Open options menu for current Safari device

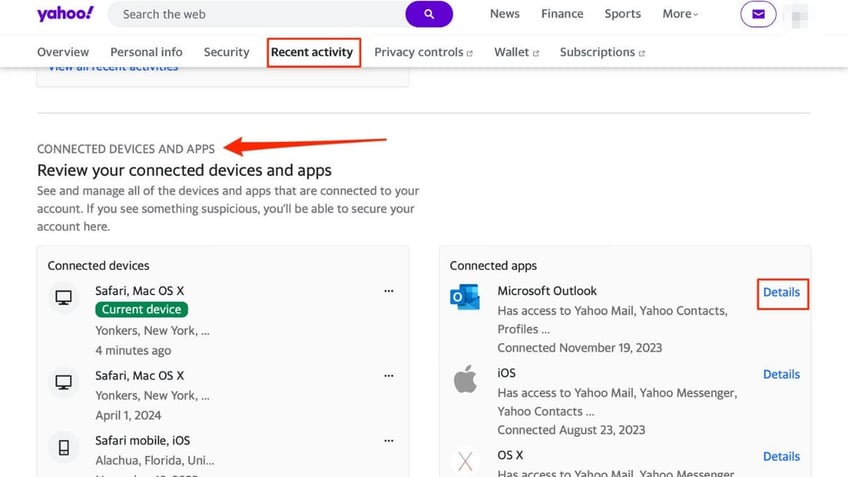[x=389, y=291]
